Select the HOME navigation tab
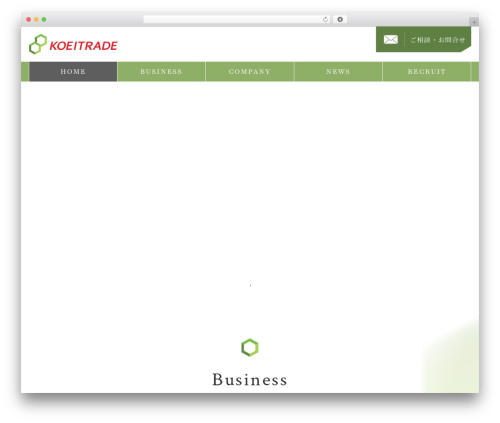The image size is (500, 423). (73, 72)
